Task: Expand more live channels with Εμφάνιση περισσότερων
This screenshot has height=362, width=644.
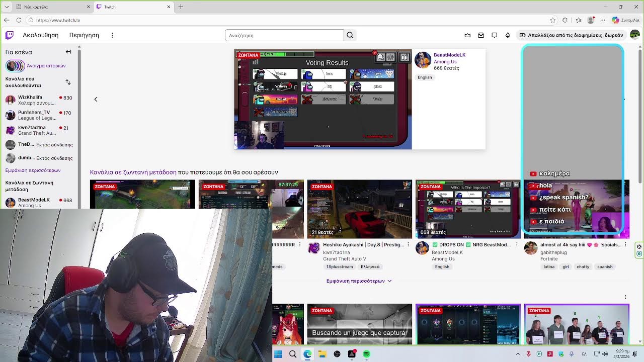Action: 359,281
